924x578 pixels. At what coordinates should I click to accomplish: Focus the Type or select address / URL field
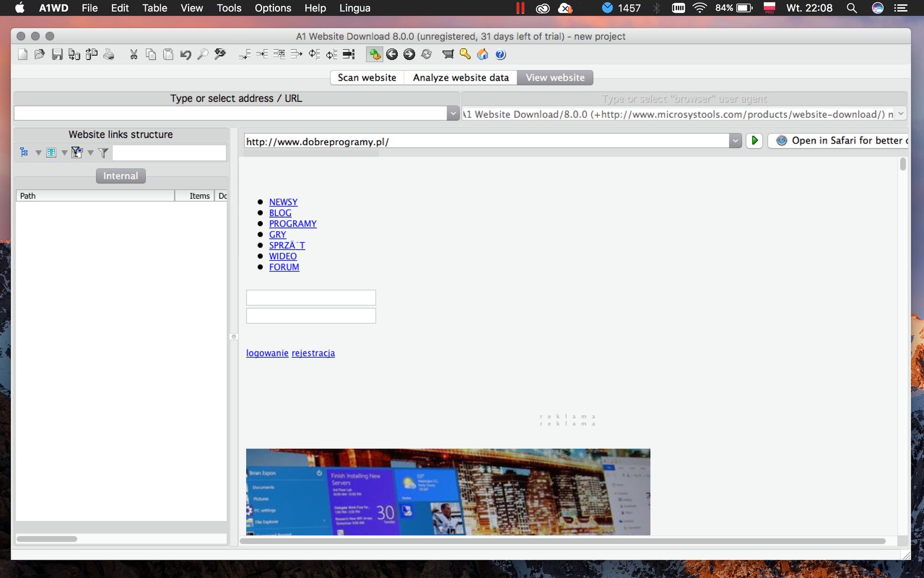pos(230,113)
